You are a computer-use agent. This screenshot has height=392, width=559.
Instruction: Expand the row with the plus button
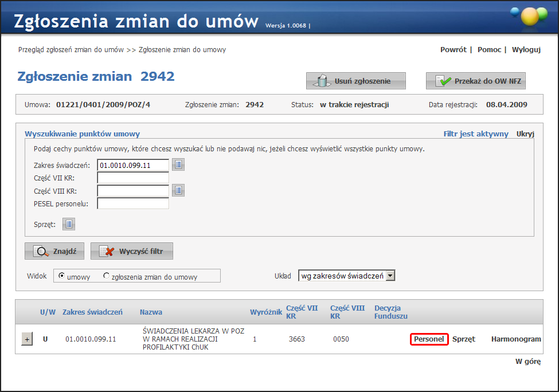coord(27,339)
